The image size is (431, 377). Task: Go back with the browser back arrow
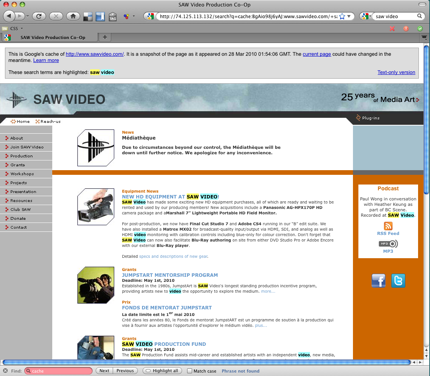[x=9, y=16]
